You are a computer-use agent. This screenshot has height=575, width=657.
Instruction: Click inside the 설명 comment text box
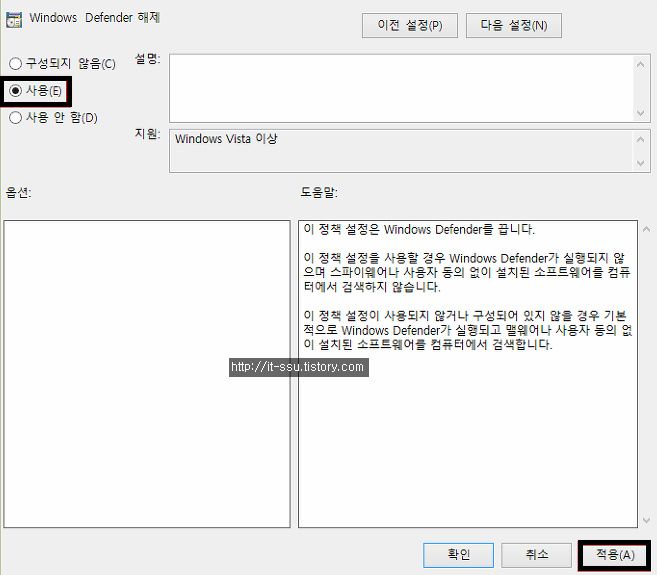pos(401,88)
